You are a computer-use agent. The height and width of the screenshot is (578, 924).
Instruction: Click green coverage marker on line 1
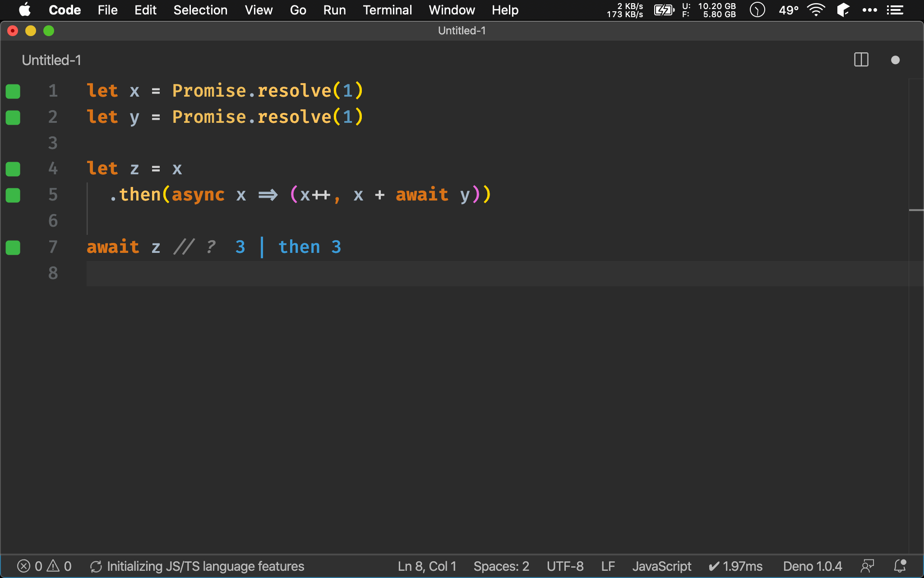[x=13, y=91]
